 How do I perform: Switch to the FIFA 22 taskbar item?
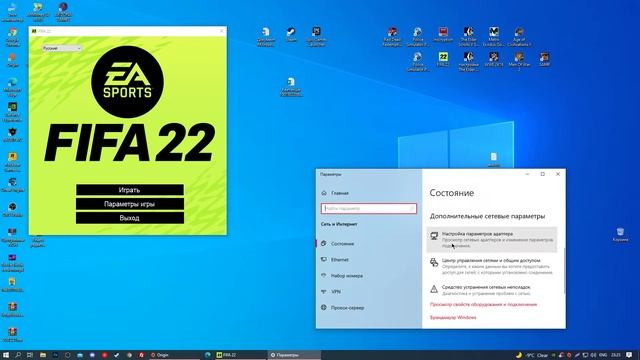pos(240,355)
